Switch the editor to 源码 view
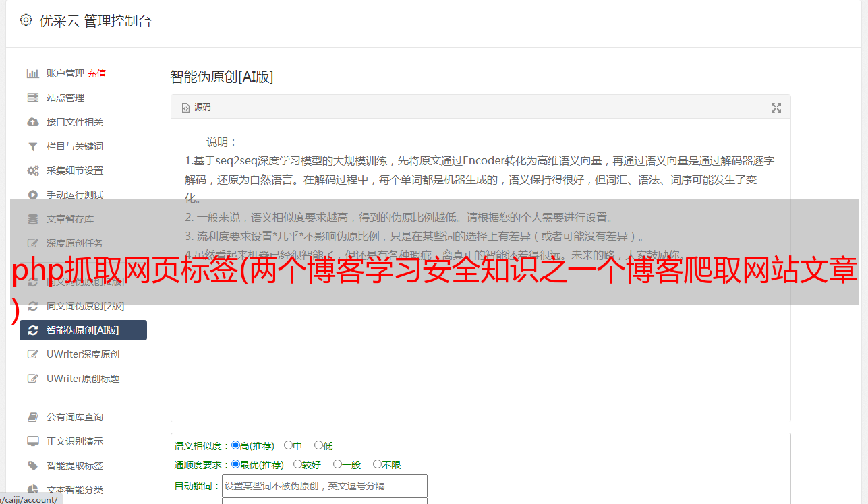Viewport: 868px width, 504px height. [196, 107]
